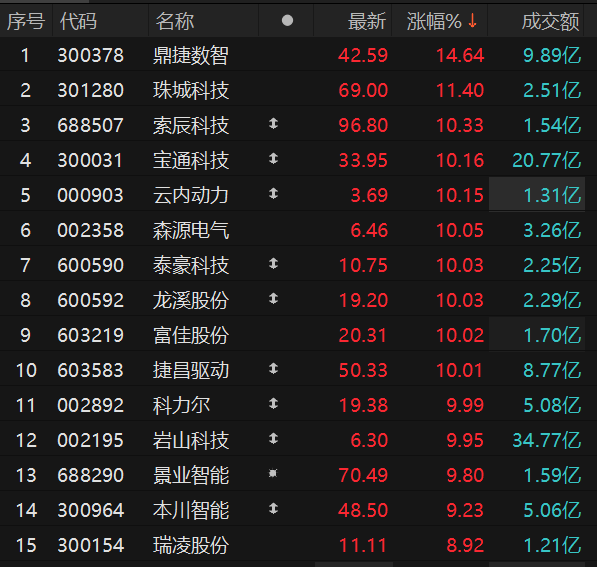
Task: Sort by the 成交额 column header
Action: click(551, 21)
